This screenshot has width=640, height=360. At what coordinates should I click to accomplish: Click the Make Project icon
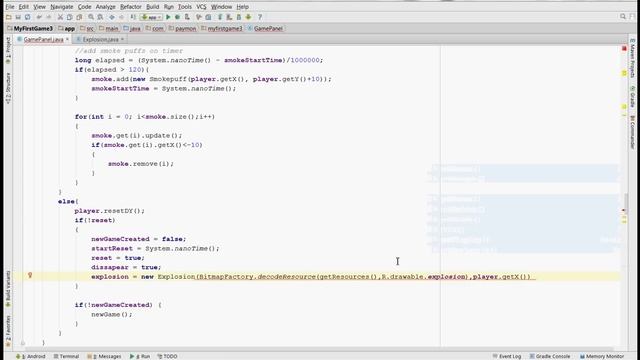click(x=133, y=17)
